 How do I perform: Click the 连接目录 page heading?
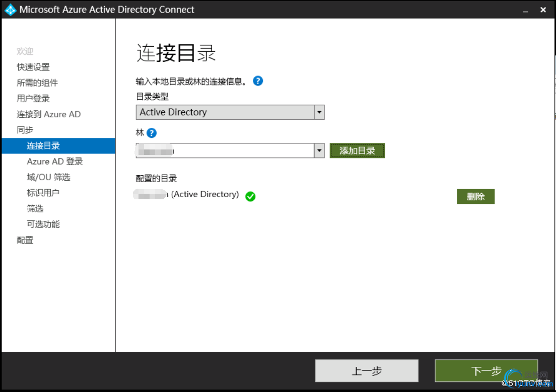176,53
